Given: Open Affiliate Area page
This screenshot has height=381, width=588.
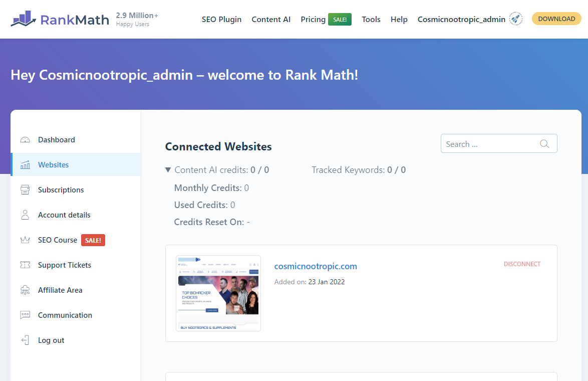Looking at the screenshot, I should point(60,290).
